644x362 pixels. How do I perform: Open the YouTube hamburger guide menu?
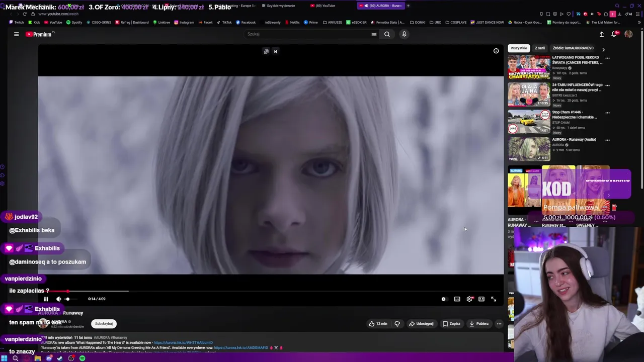pyautogui.click(x=16, y=34)
